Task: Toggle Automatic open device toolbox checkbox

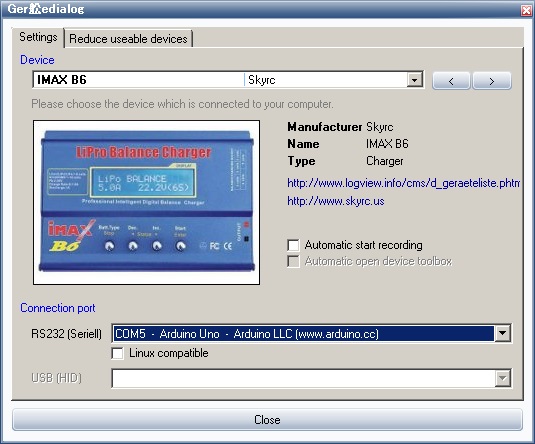Action: (293, 261)
